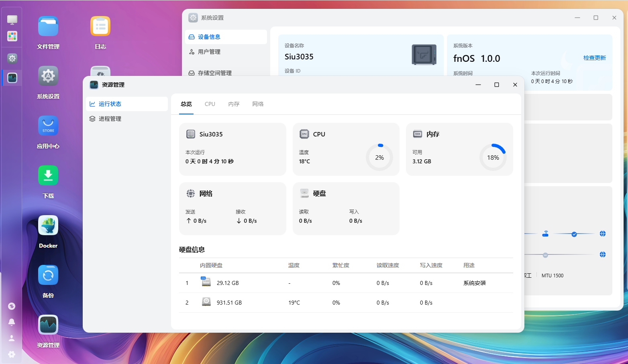Screen dimensions: 628x364
Task: Click the 内存 18% usage card
Action: (x=459, y=149)
